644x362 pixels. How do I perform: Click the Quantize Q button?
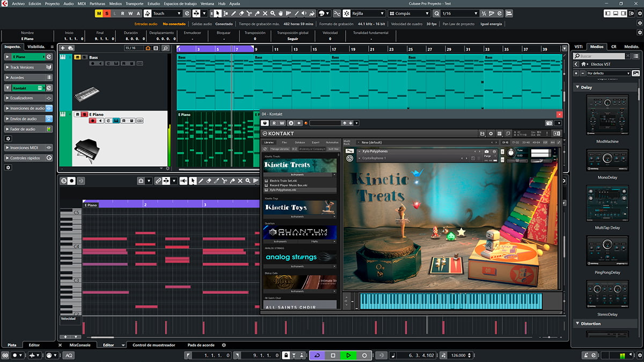click(x=436, y=13)
